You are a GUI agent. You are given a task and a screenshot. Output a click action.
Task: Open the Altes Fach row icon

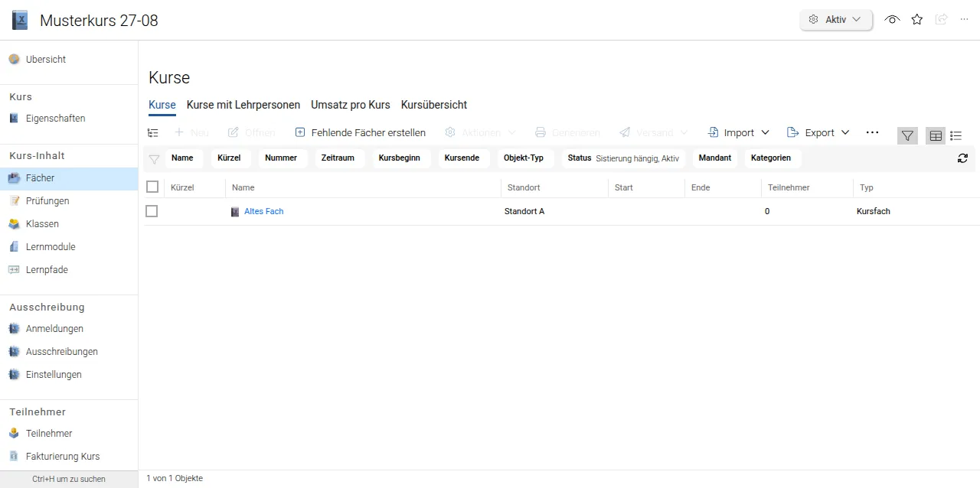click(235, 212)
